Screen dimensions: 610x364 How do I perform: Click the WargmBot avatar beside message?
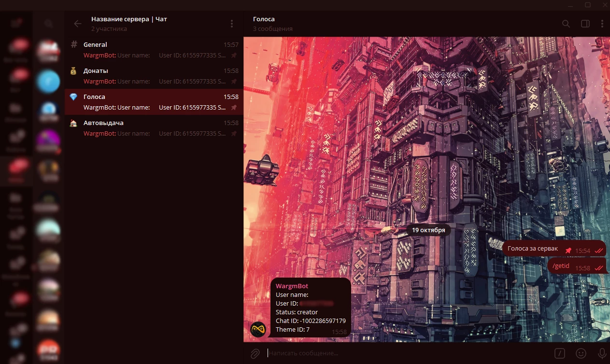pyautogui.click(x=258, y=329)
